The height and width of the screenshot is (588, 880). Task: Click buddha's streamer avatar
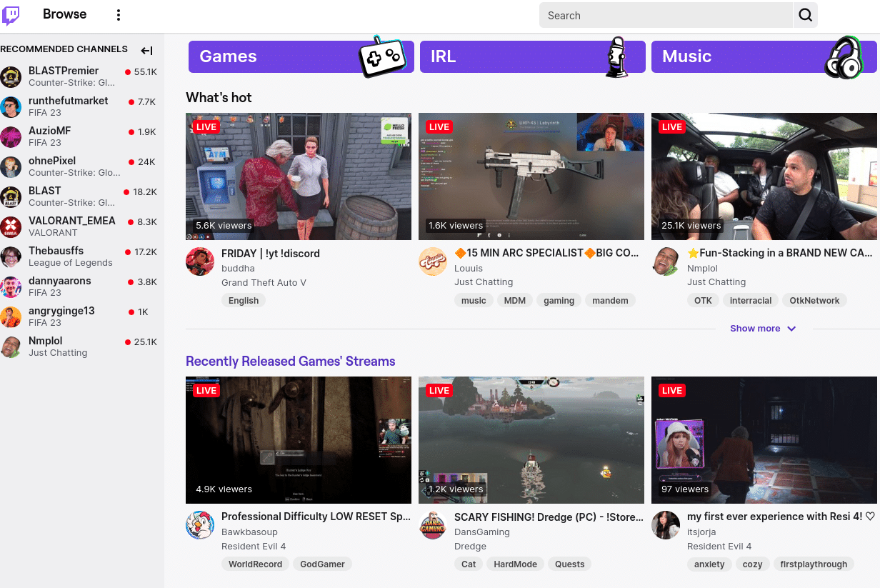pyautogui.click(x=200, y=261)
